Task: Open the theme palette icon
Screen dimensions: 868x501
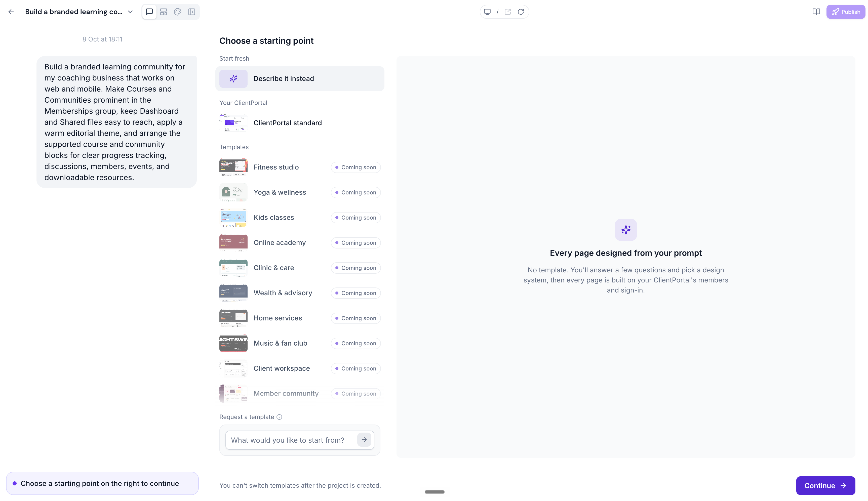Action: click(x=178, y=12)
